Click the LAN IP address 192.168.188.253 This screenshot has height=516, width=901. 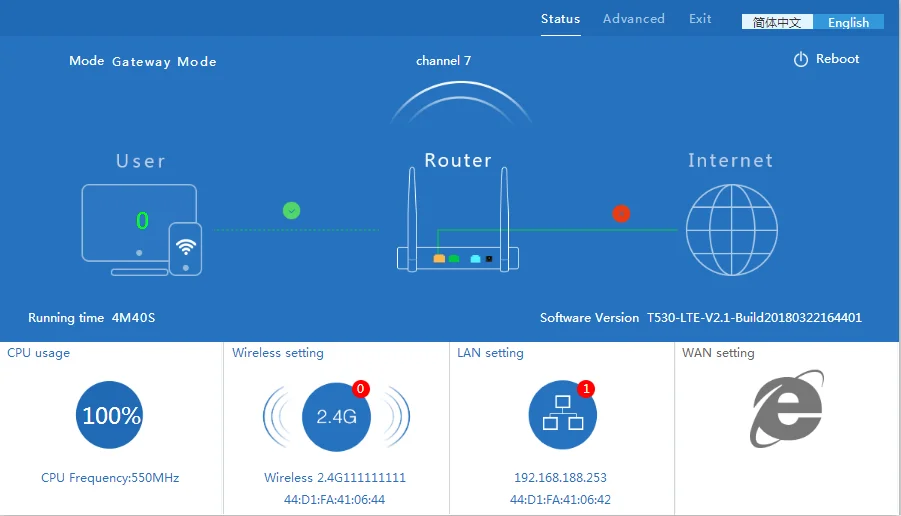[560, 478]
